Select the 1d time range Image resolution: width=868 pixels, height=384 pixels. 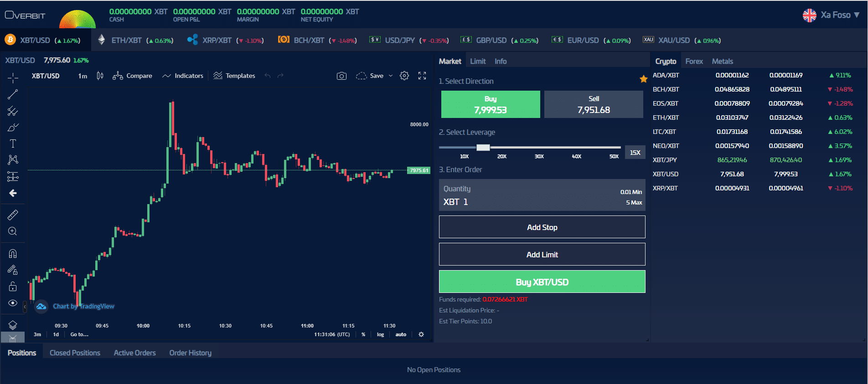click(56, 334)
